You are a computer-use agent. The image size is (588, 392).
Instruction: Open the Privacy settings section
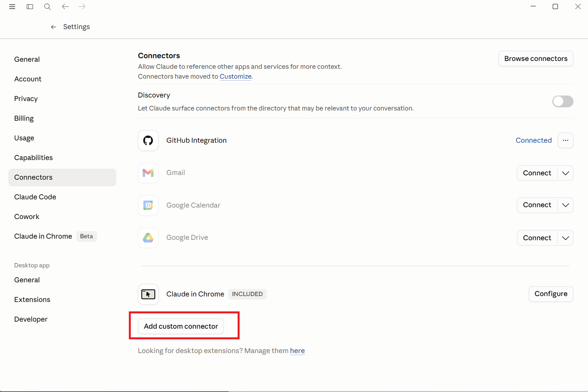62,99
